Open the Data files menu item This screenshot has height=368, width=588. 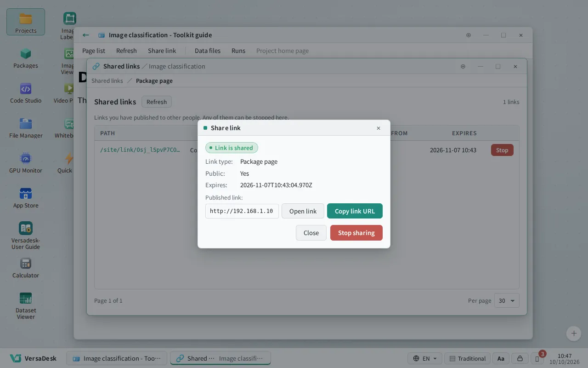click(x=208, y=51)
